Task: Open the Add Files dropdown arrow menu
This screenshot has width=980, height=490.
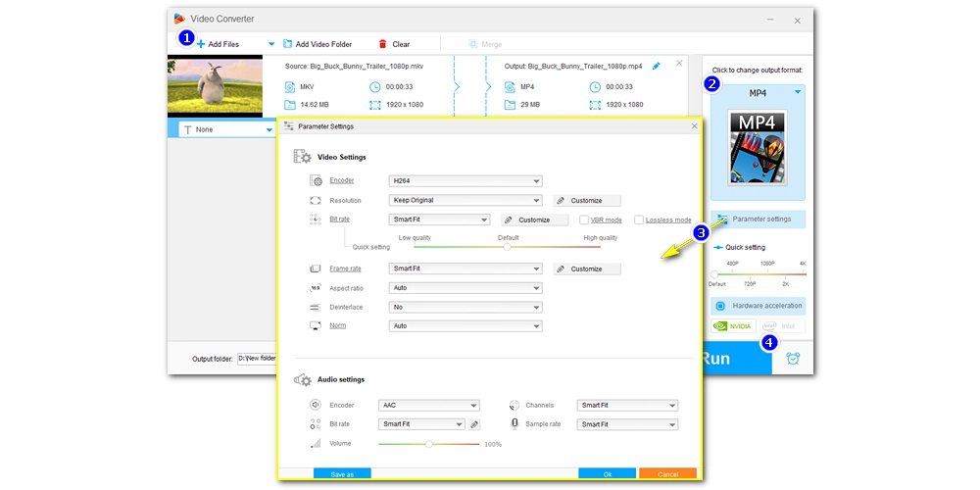Action: point(271,44)
